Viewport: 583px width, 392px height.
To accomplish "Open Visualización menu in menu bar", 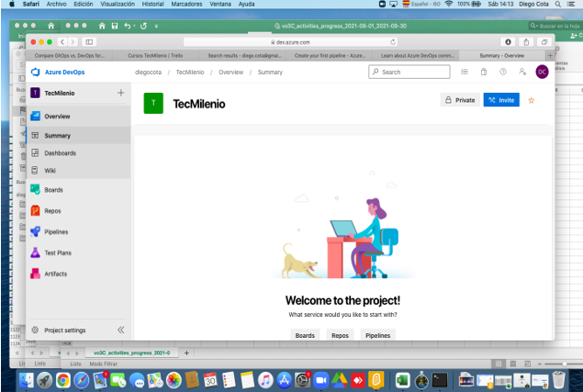I will coord(118,4).
